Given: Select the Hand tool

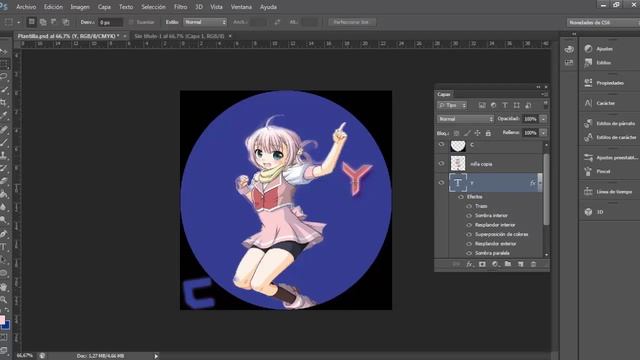Looking at the screenshot, I should tap(4, 287).
